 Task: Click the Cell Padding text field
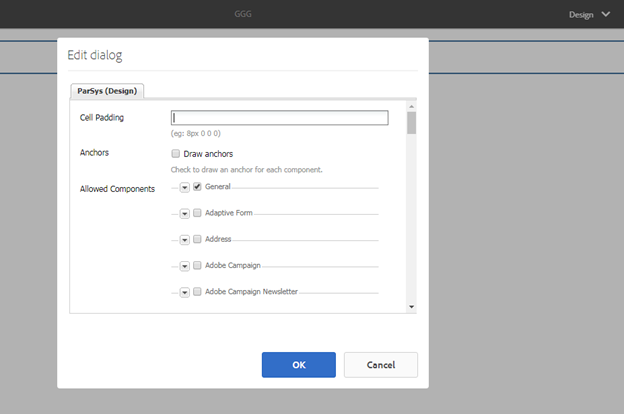279,118
